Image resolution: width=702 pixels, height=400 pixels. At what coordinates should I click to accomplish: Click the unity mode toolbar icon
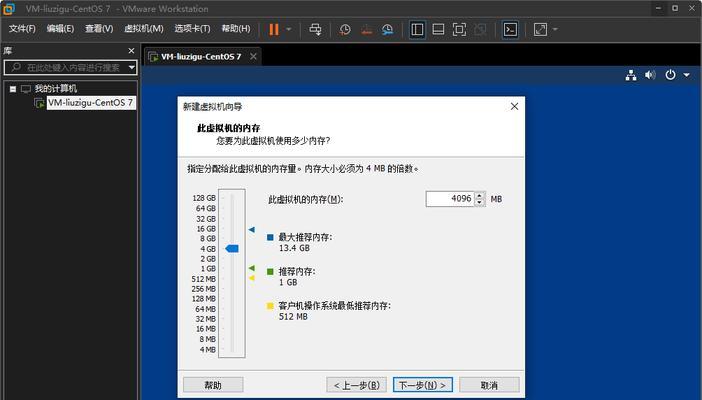(x=480, y=30)
